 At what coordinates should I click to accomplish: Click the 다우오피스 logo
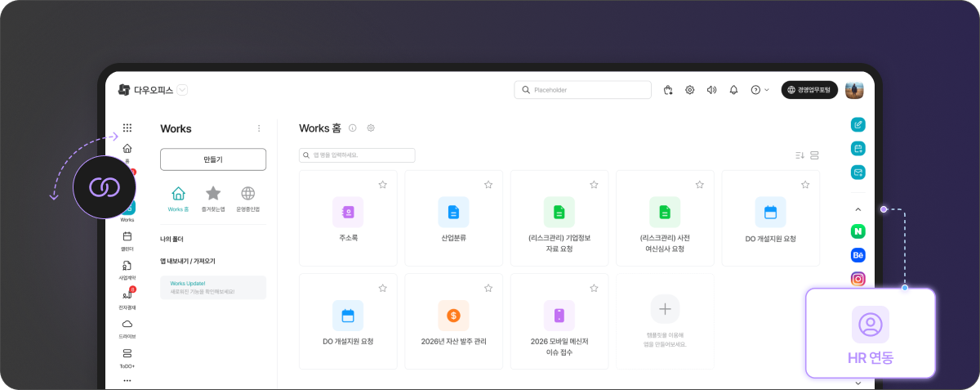tap(145, 90)
